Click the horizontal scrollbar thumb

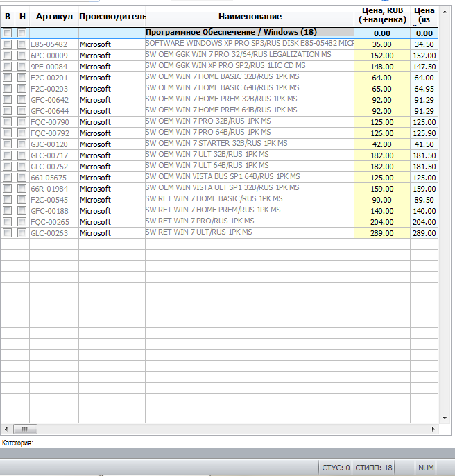coord(25,429)
